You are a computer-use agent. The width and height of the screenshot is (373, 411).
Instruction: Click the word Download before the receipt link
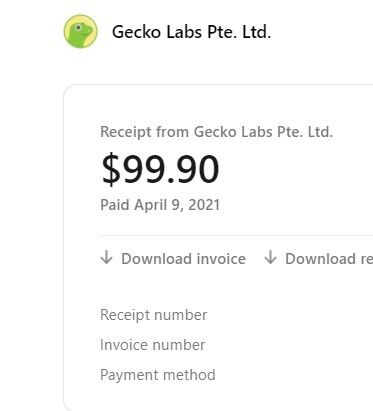point(320,258)
